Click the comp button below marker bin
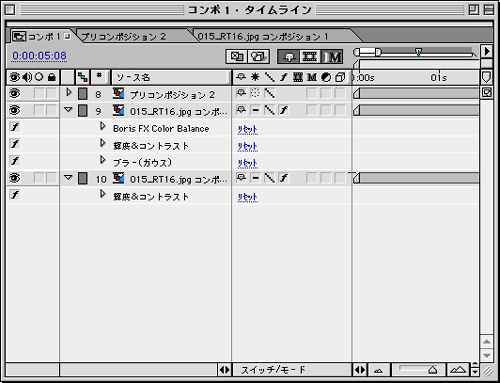The image size is (500, 383). [487, 92]
